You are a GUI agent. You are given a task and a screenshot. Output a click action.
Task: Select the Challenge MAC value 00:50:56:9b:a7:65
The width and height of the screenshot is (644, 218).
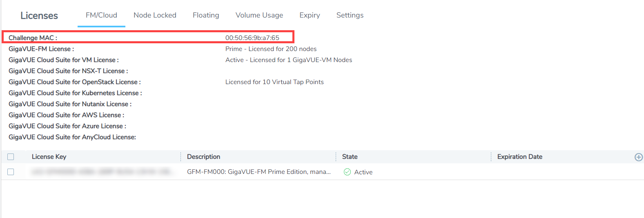252,38
